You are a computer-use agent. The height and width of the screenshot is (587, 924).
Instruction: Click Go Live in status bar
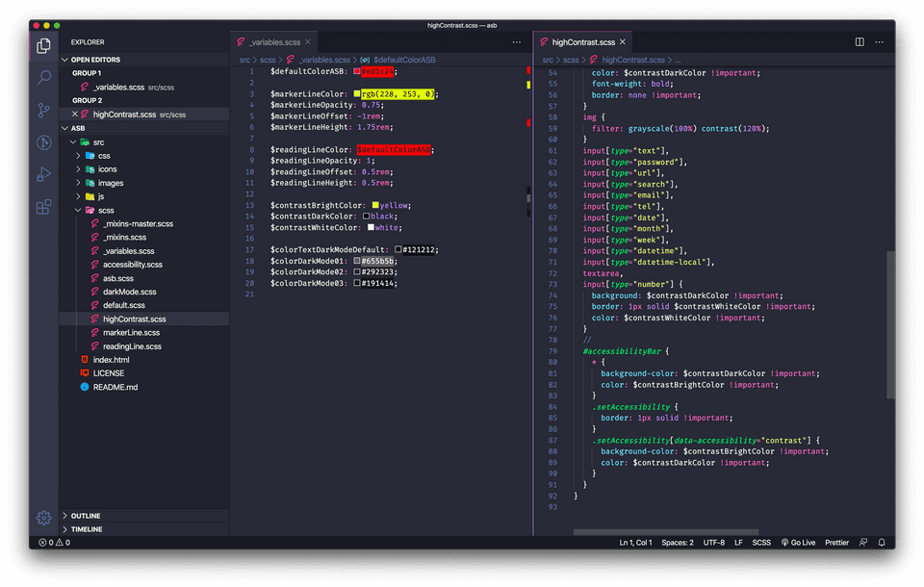coord(798,543)
